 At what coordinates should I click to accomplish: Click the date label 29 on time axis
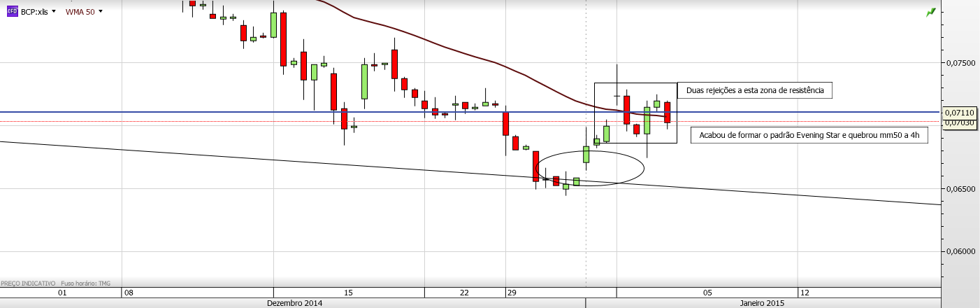(510, 293)
